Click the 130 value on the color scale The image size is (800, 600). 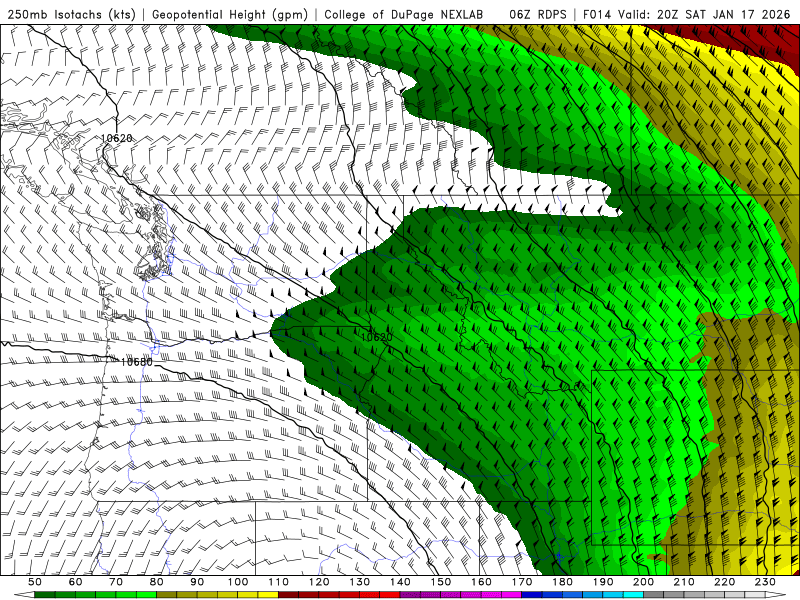coord(360,582)
